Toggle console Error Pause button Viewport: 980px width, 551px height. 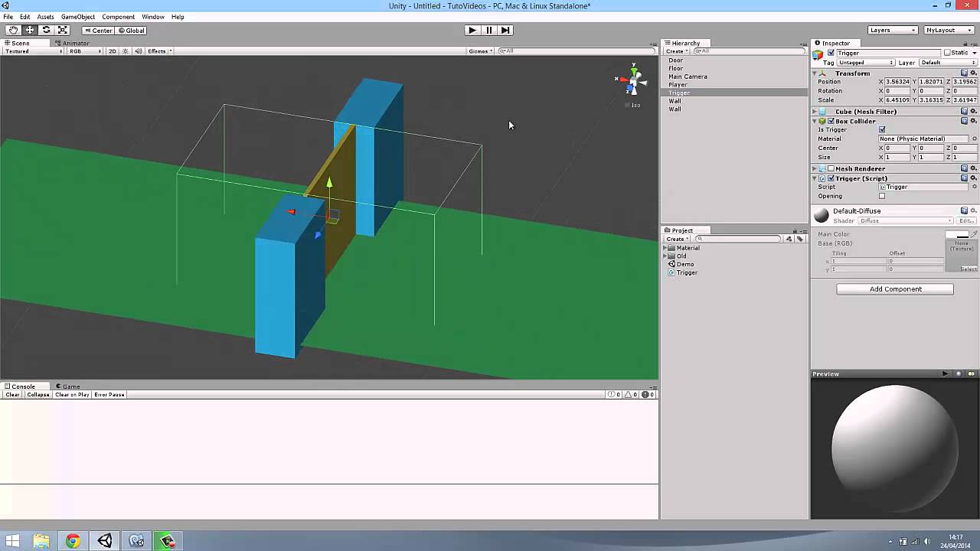109,395
